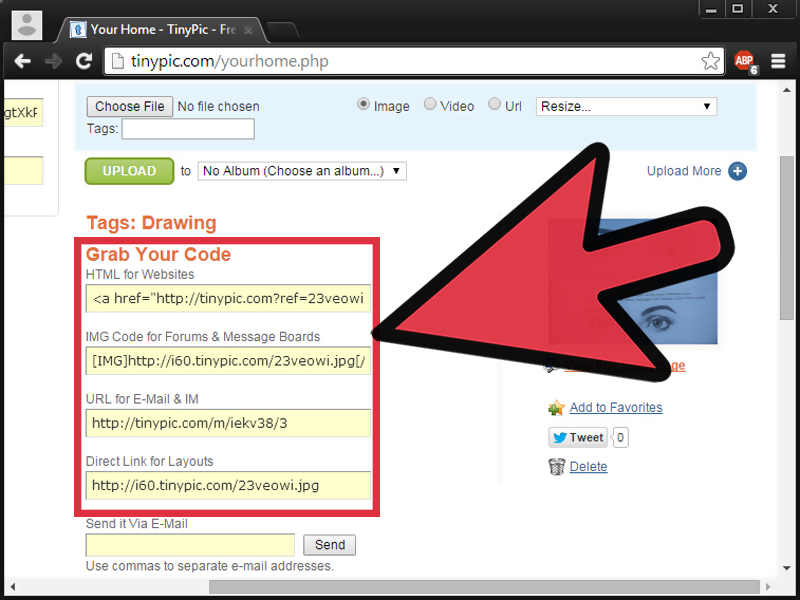Click the Tags input field

click(x=188, y=129)
